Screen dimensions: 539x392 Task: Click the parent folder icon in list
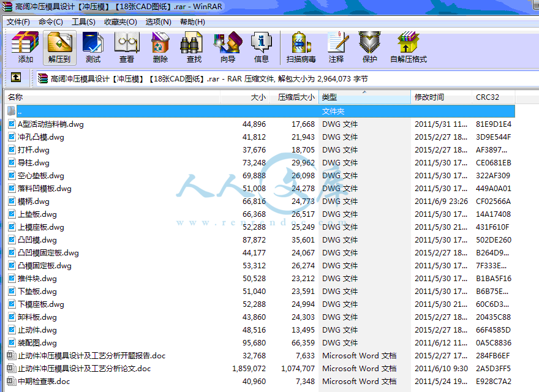click(x=12, y=111)
